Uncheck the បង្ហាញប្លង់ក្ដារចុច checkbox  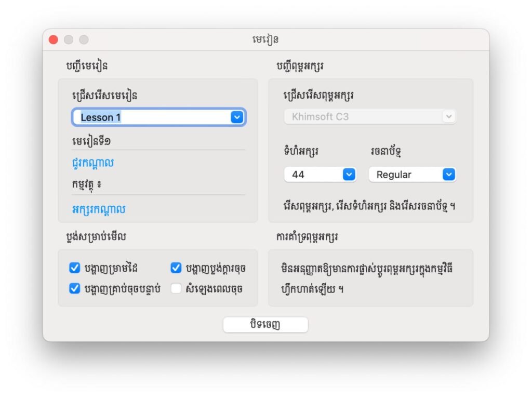click(176, 268)
